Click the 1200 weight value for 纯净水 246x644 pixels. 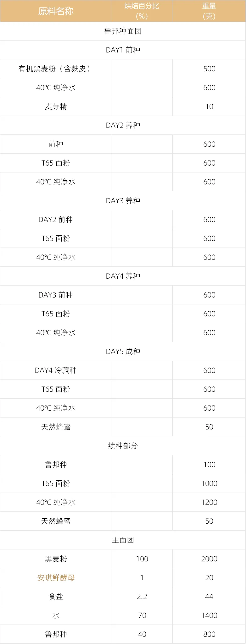coord(209,502)
